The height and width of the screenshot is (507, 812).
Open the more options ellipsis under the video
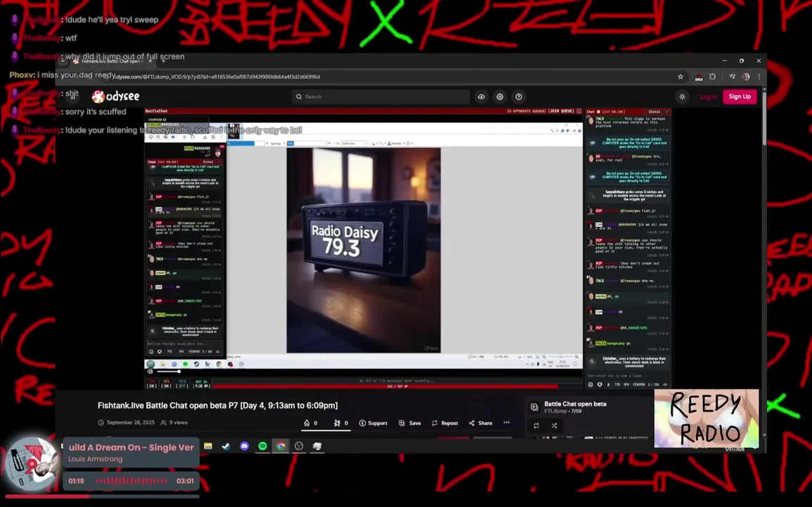(x=507, y=423)
